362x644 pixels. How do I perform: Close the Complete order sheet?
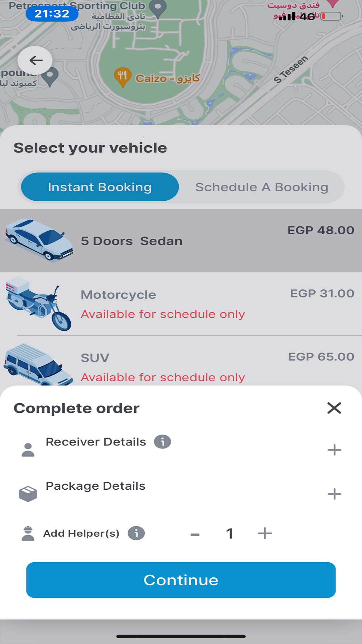click(334, 408)
